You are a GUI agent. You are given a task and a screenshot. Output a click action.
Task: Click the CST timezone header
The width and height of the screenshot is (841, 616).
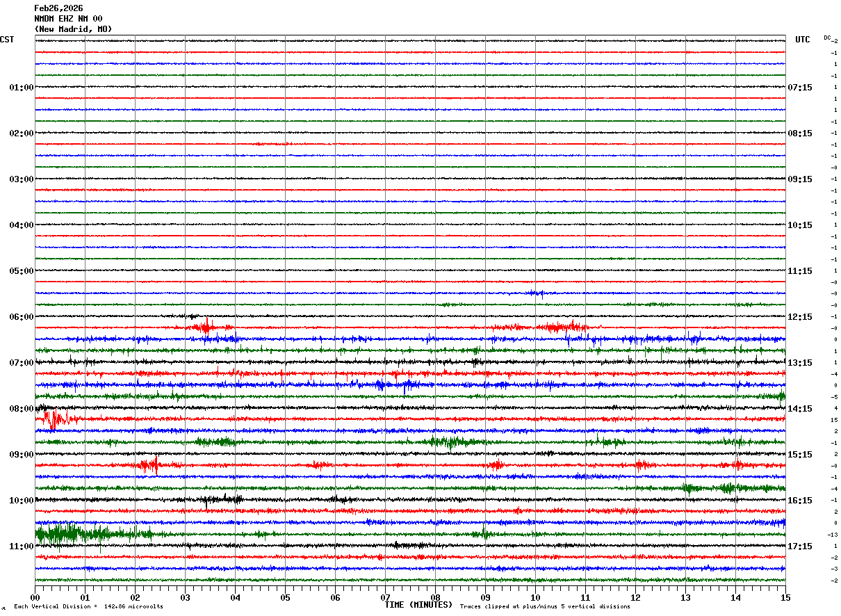(x=7, y=40)
